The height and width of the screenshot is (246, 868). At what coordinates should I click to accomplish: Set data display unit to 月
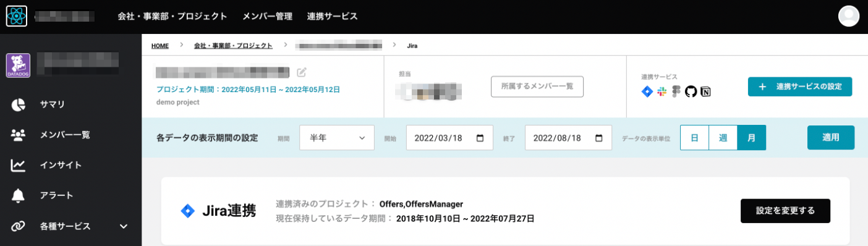click(752, 138)
